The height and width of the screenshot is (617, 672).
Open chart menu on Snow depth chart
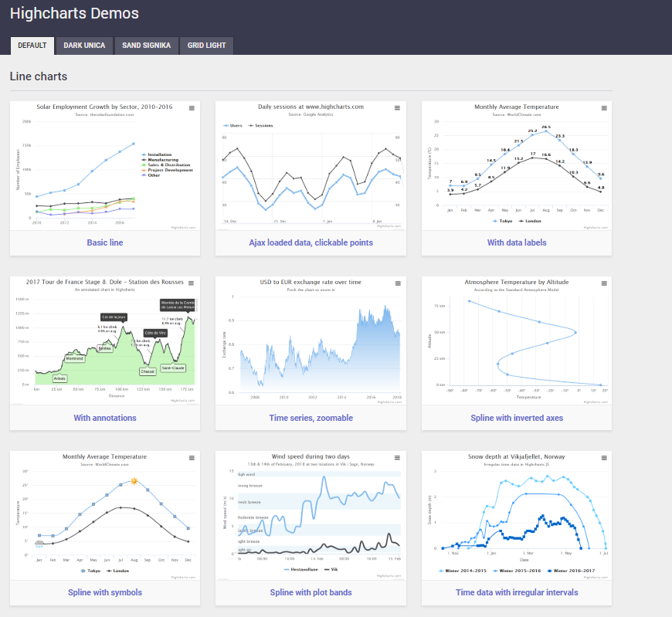pyautogui.click(x=604, y=459)
